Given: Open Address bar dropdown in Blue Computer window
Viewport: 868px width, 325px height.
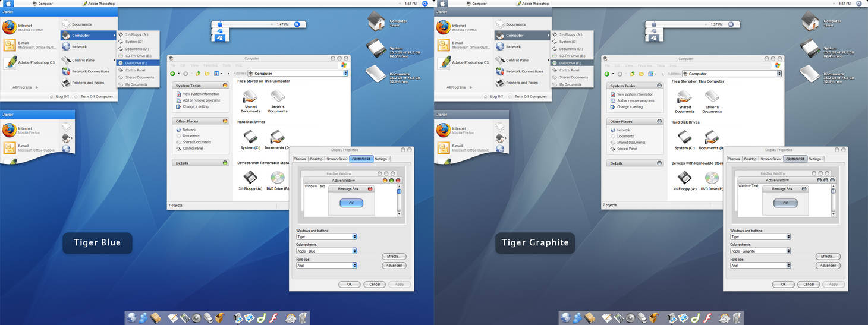Looking at the screenshot, I should click(345, 74).
